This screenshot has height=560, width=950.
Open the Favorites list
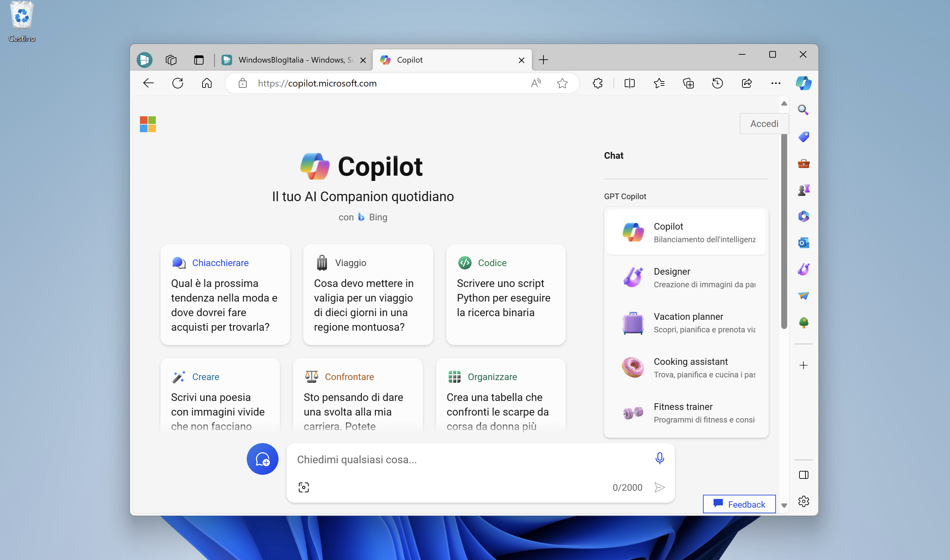click(x=659, y=83)
